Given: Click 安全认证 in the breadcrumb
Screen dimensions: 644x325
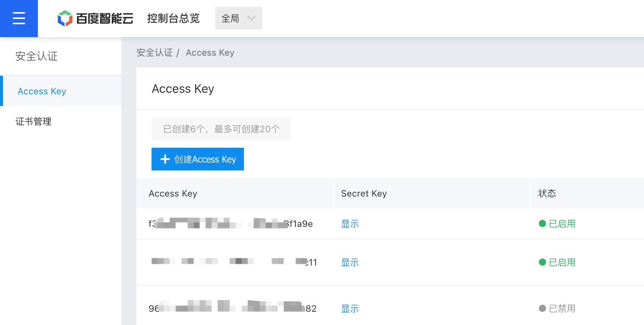Looking at the screenshot, I should (155, 53).
